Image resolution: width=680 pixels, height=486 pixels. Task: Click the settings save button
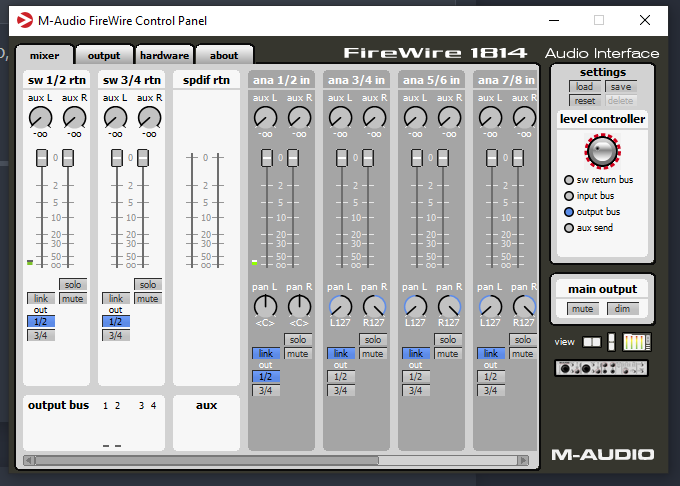(621, 87)
